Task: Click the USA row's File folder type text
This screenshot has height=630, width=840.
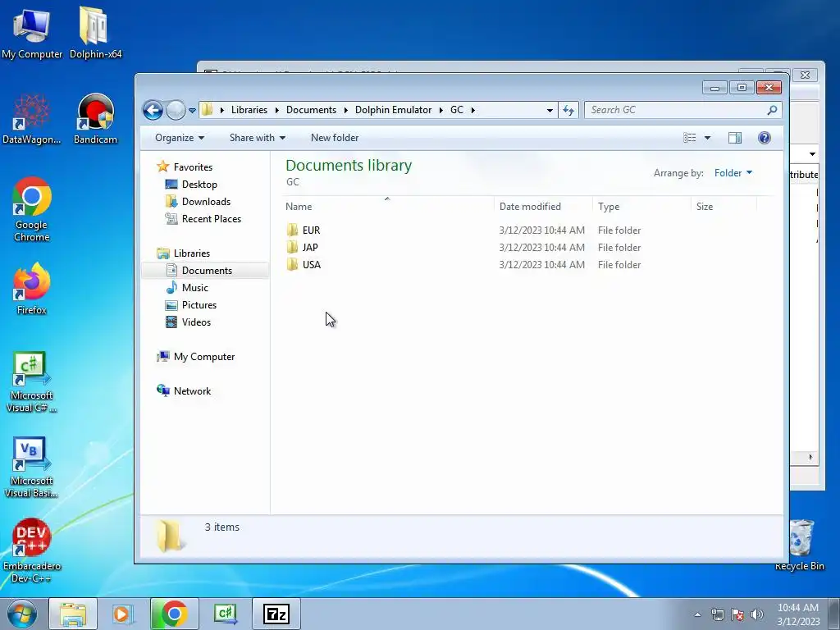Action: pyautogui.click(x=619, y=265)
